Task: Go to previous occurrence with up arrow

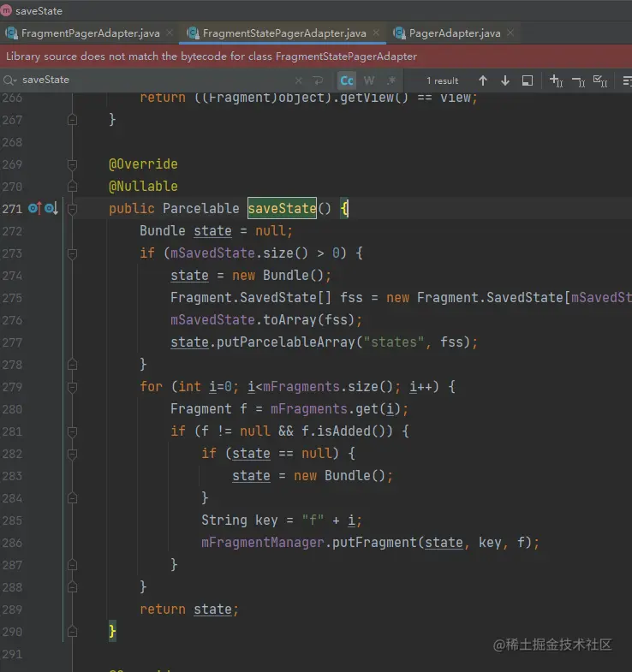Action: (x=483, y=80)
